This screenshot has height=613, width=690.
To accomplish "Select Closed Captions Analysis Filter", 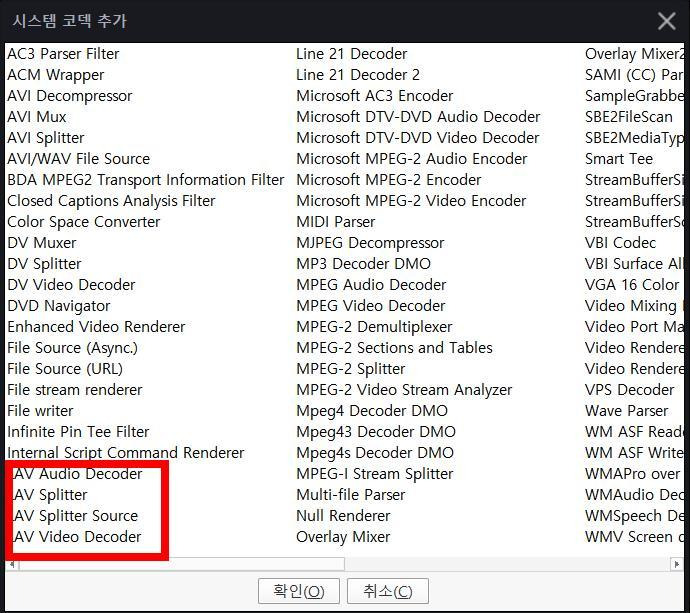I will (x=111, y=201).
